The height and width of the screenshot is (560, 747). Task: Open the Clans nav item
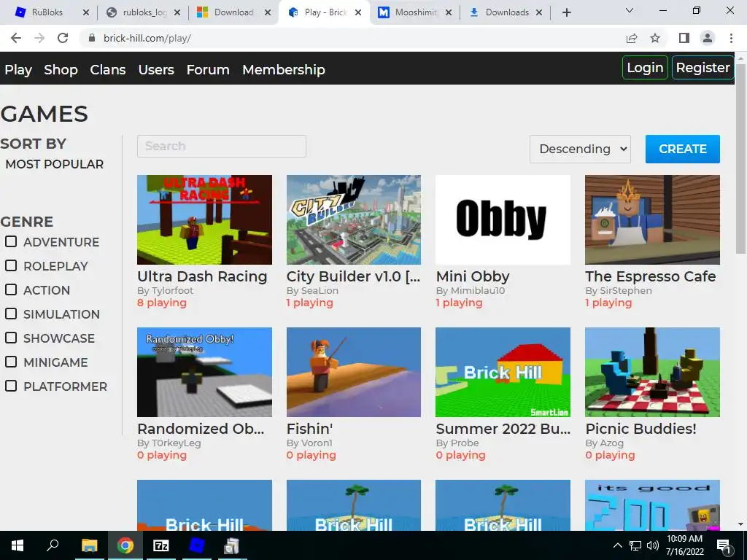coord(108,69)
